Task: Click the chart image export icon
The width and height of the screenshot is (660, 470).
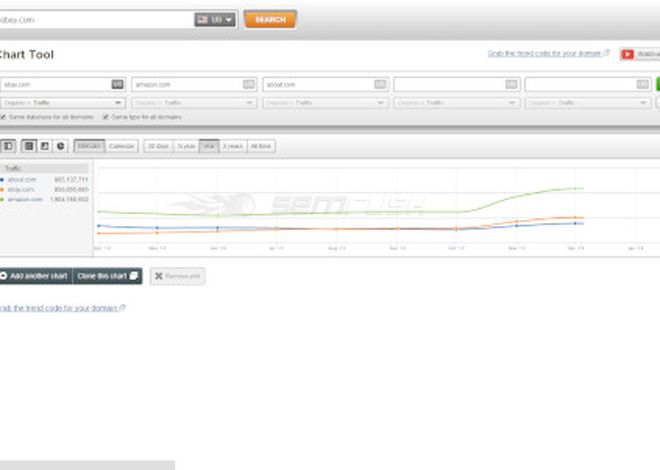Action: (x=45, y=146)
